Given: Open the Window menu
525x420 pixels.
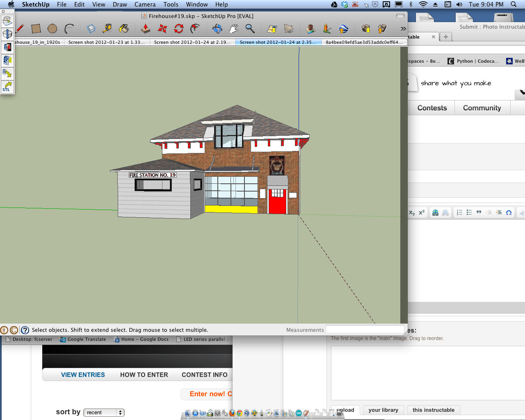Looking at the screenshot, I should click(x=197, y=5).
